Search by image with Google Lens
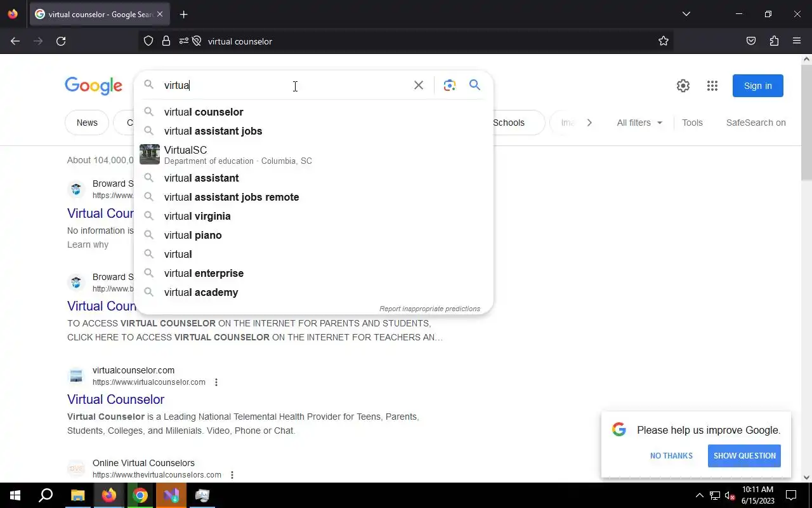Screen dimensions: 812x508 click(x=450, y=85)
